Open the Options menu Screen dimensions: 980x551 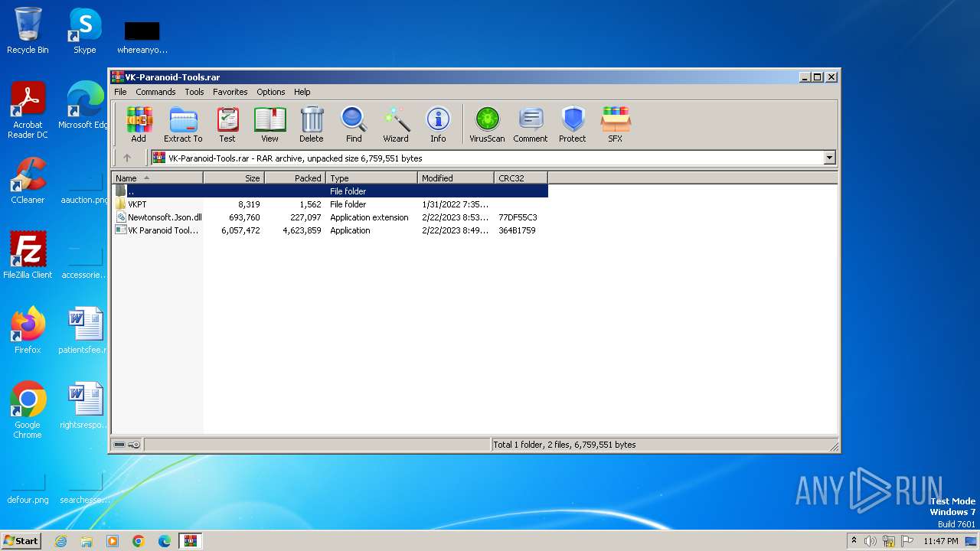pos(271,92)
